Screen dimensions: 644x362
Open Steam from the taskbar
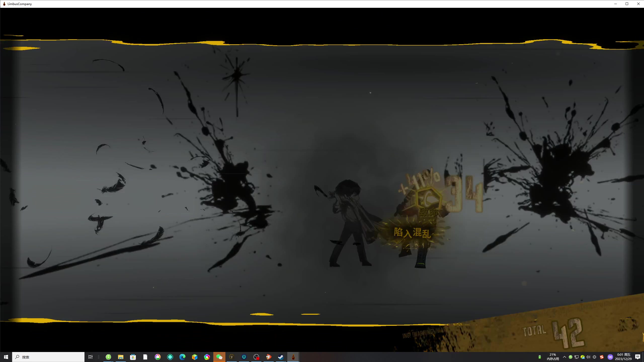pyautogui.click(x=281, y=357)
